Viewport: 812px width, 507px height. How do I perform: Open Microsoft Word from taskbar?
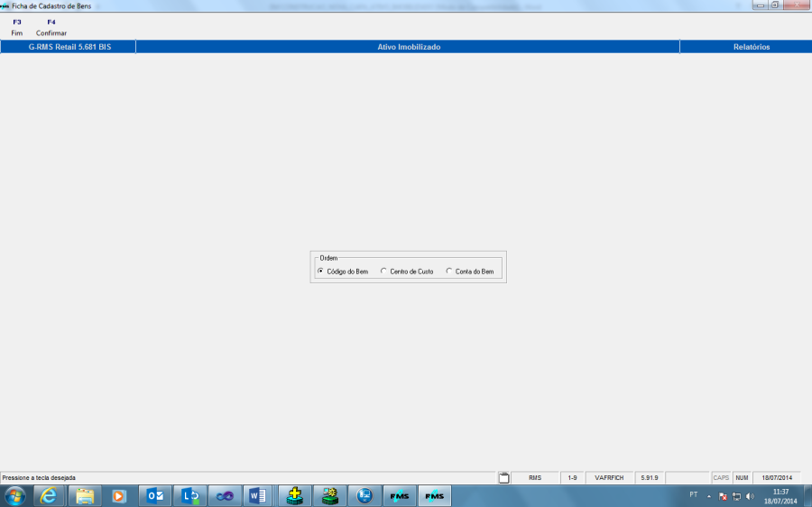[x=258, y=496]
